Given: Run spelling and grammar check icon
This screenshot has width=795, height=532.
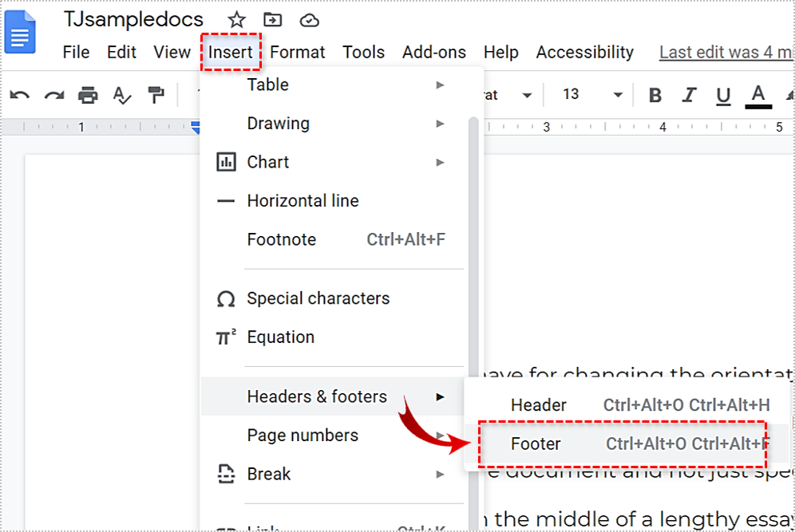Looking at the screenshot, I should [x=121, y=95].
